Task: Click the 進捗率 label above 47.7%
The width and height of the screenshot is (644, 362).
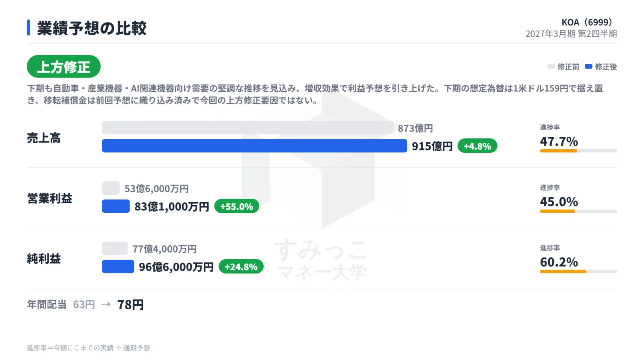Action: click(x=550, y=127)
